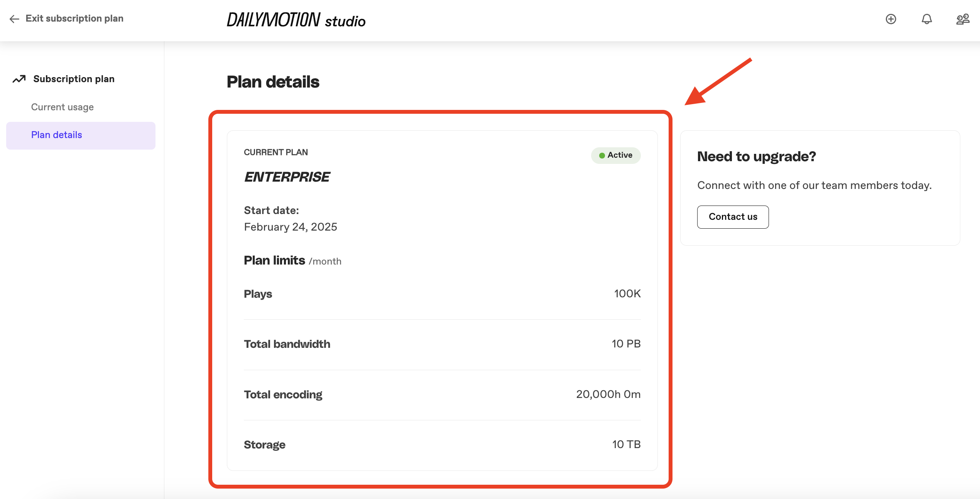Image resolution: width=980 pixels, height=499 pixels.
Task: Open the account users icon
Action: click(x=963, y=19)
